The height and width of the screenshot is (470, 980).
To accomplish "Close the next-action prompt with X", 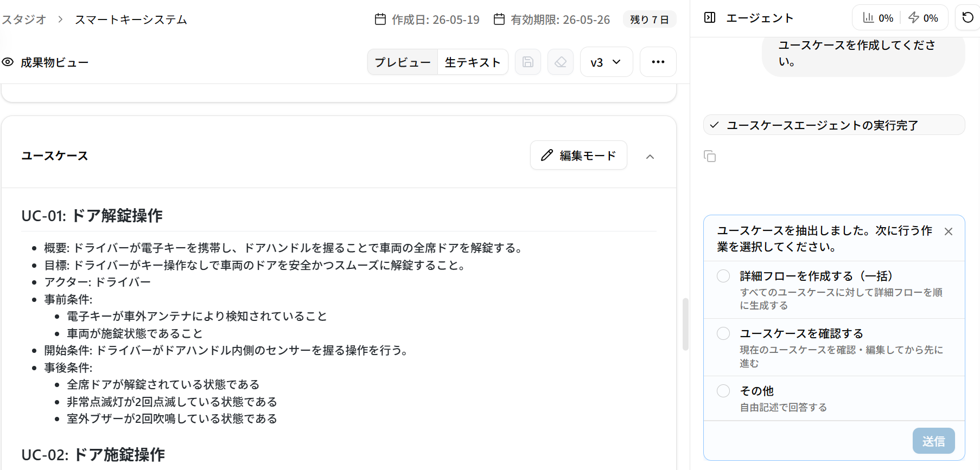I will tap(949, 231).
